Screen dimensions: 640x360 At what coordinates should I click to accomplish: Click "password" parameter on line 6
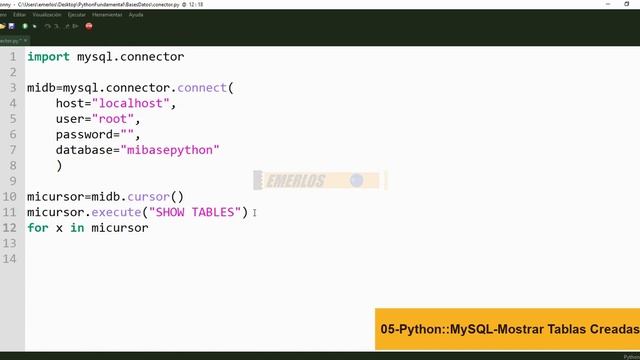coord(84,134)
